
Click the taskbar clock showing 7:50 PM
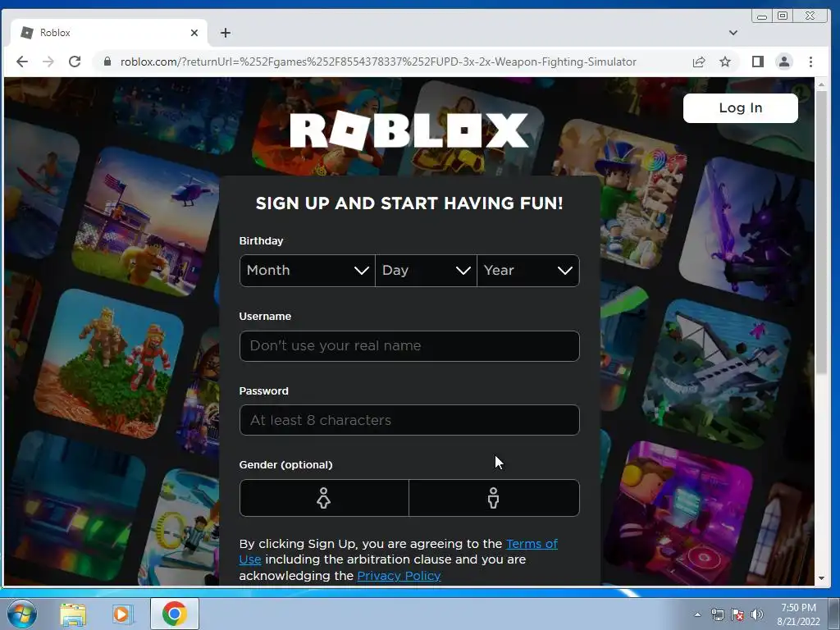coord(798,614)
